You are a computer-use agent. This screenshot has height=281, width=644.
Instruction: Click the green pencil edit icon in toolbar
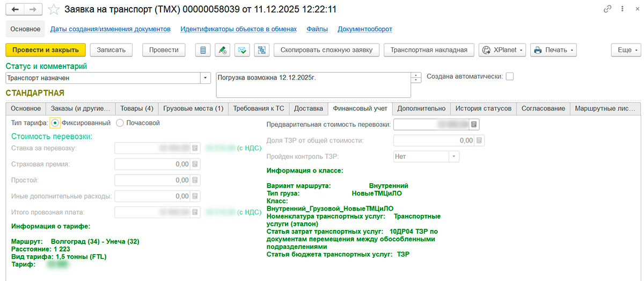222,50
